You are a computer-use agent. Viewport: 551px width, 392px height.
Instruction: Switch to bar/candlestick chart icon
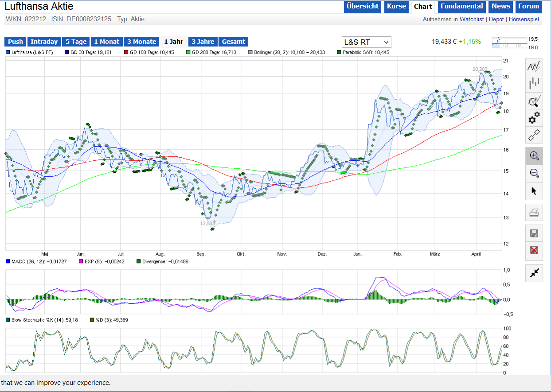[534, 83]
